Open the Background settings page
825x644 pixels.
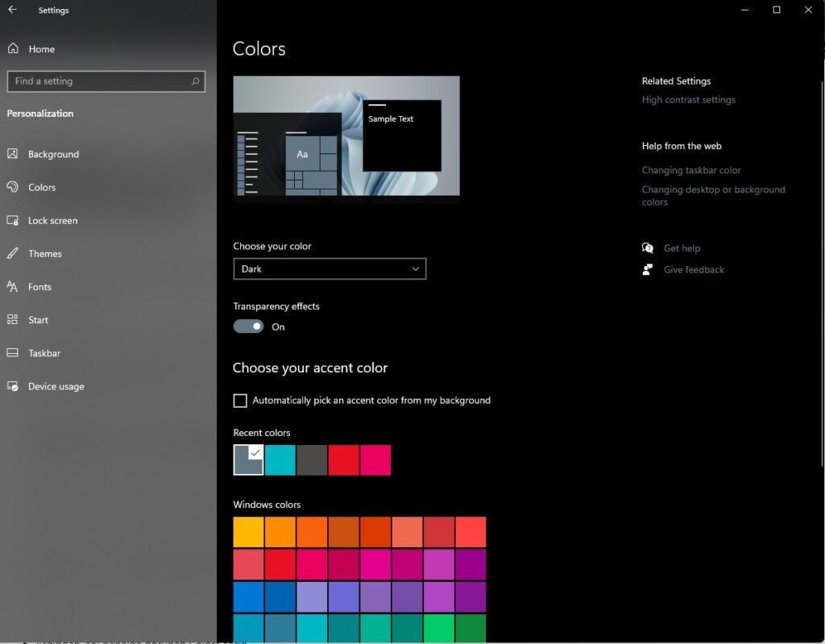pyautogui.click(x=54, y=154)
